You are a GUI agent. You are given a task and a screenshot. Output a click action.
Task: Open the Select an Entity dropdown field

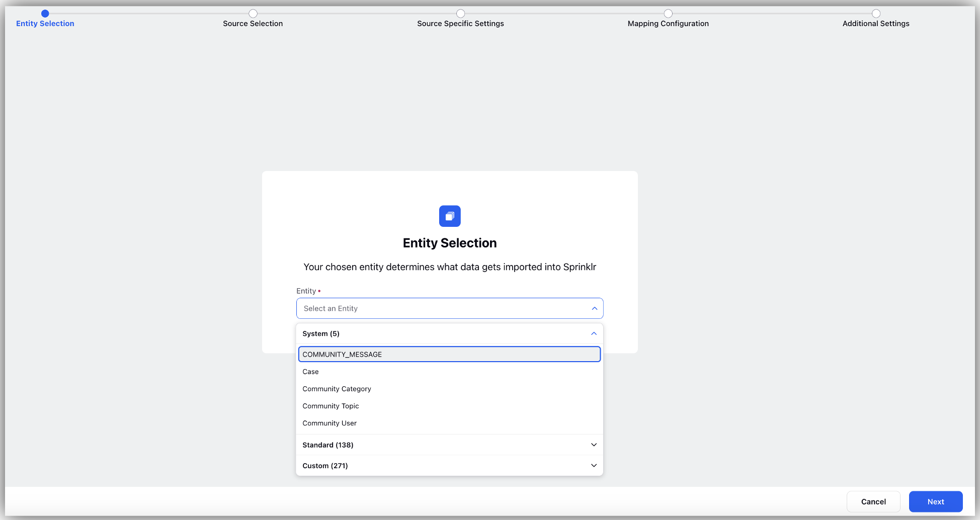click(450, 308)
